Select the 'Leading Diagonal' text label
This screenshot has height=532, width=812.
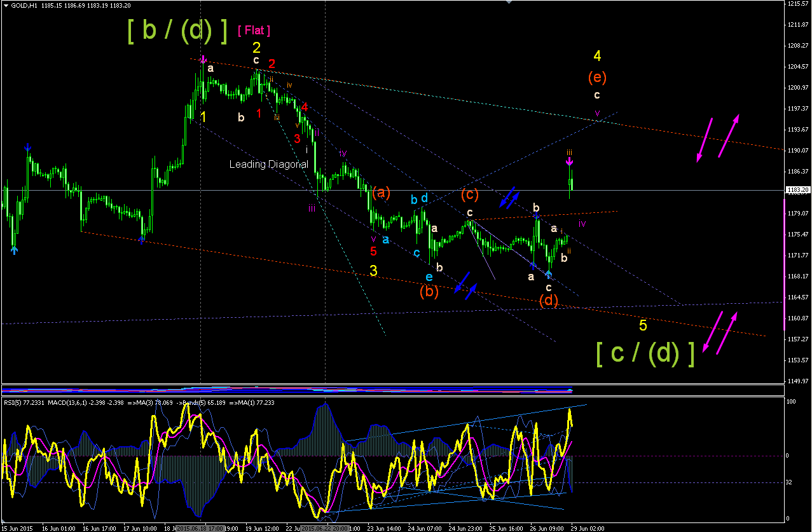coord(269,164)
